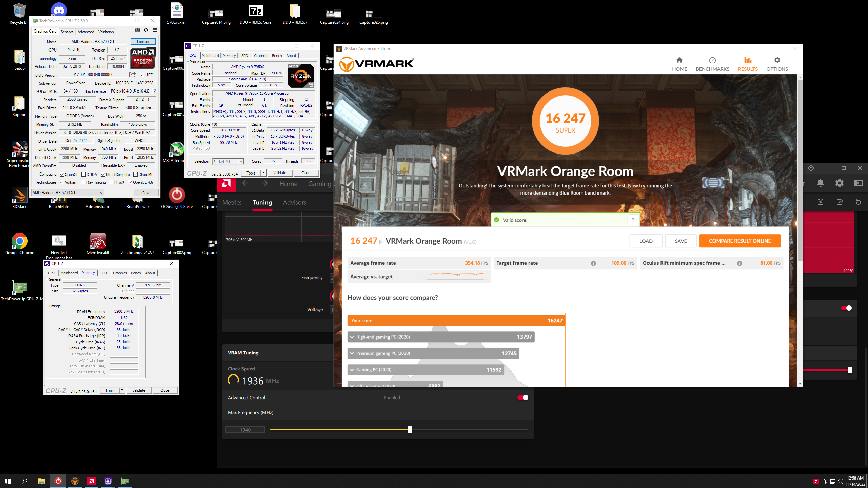Open the Tools dropdown arrow in CPU-Z Memory window
This screenshot has height=488, width=868.
pyautogui.click(x=122, y=390)
